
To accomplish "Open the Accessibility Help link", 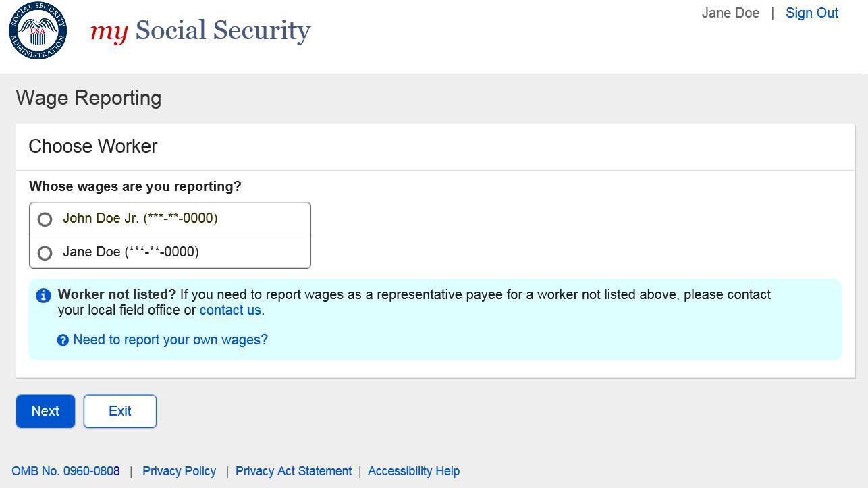I will (x=413, y=471).
